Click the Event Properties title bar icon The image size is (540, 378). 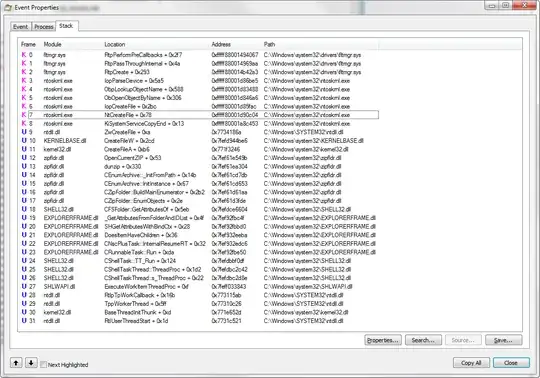[8, 7]
